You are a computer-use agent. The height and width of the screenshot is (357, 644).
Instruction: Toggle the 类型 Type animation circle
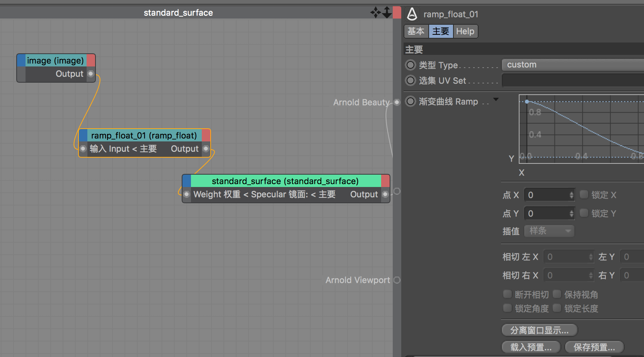[x=411, y=65]
